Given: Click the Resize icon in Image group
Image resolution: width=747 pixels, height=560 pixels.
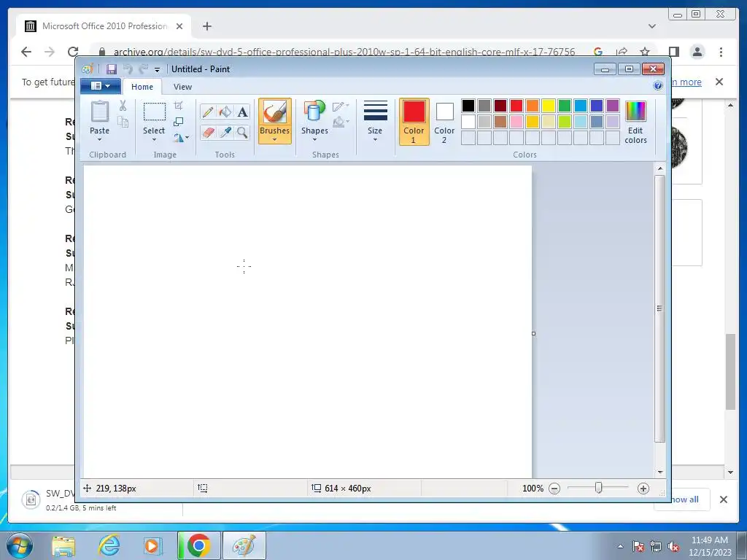Looking at the screenshot, I should coord(178,122).
